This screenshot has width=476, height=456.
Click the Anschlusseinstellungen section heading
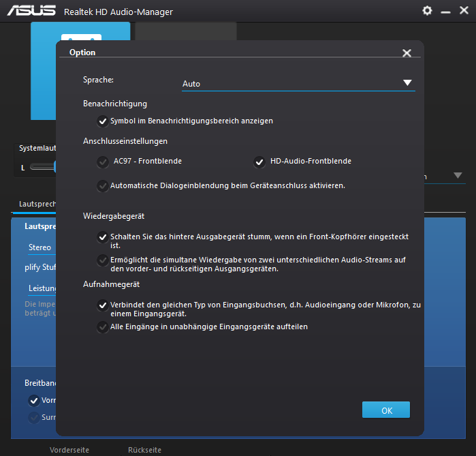(125, 141)
